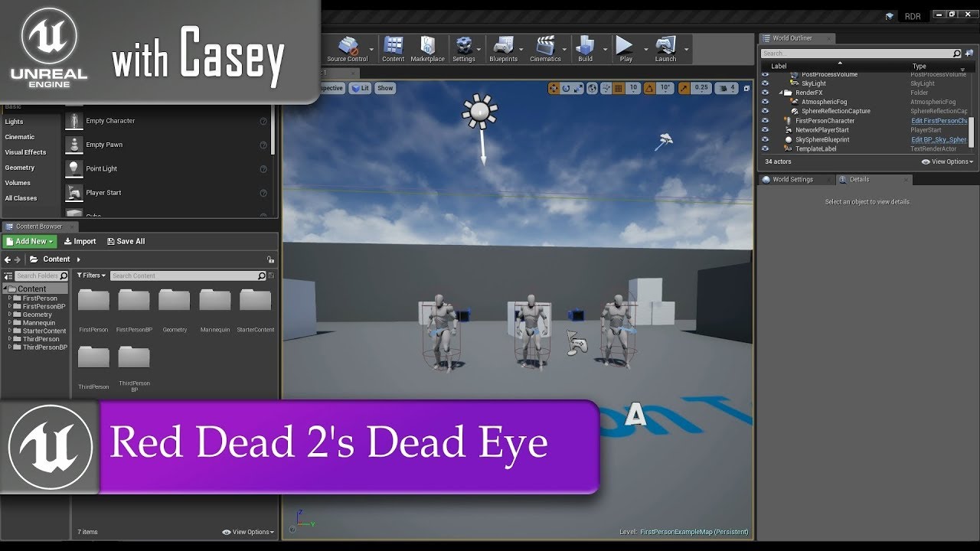This screenshot has height=551, width=980.
Task: Open Source Control in the toolbar
Action: (x=348, y=48)
